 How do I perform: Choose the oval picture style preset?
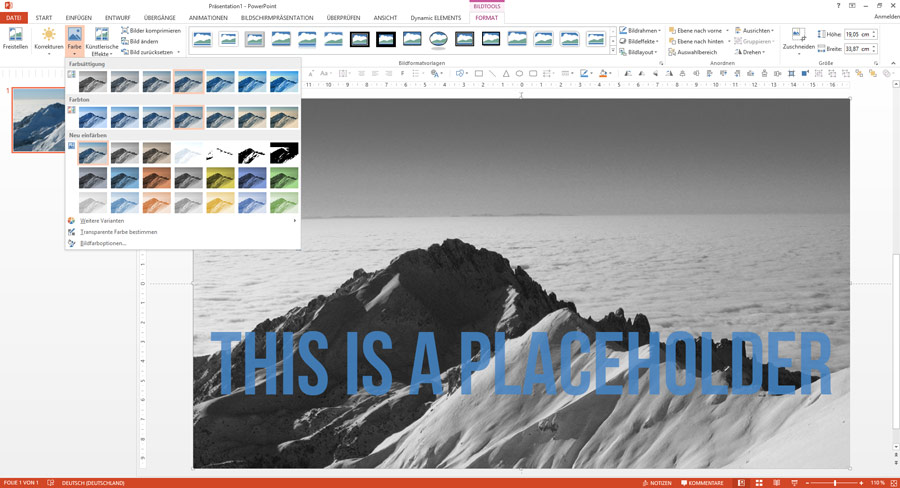pyautogui.click(x=438, y=39)
